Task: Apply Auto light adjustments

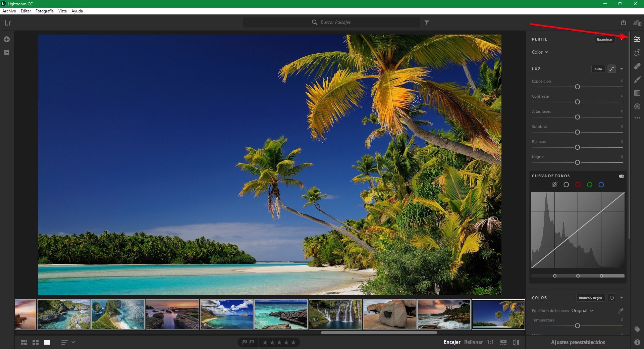Action: [x=598, y=69]
